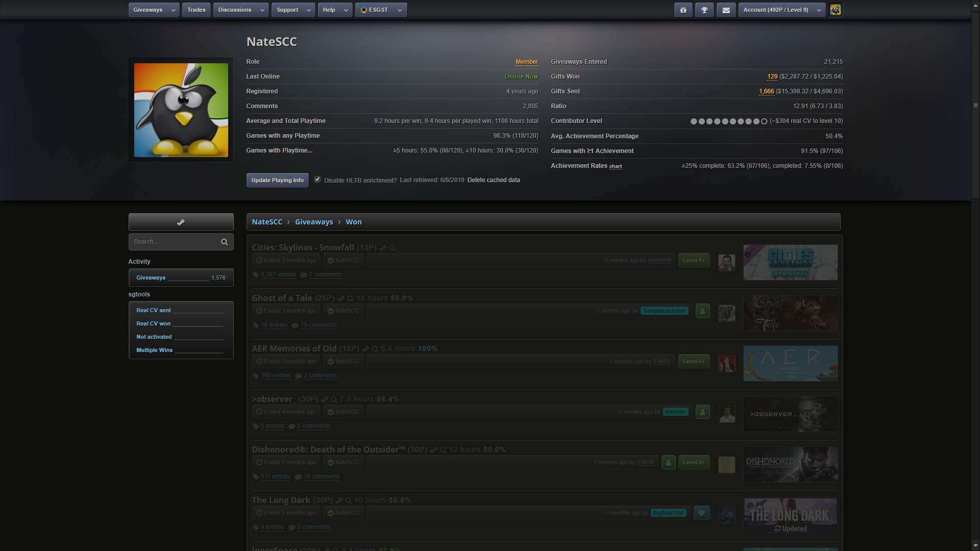980x551 pixels.
Task: Expand the Discussions menu dropdown arrow
Action: [x=262, y=10]
